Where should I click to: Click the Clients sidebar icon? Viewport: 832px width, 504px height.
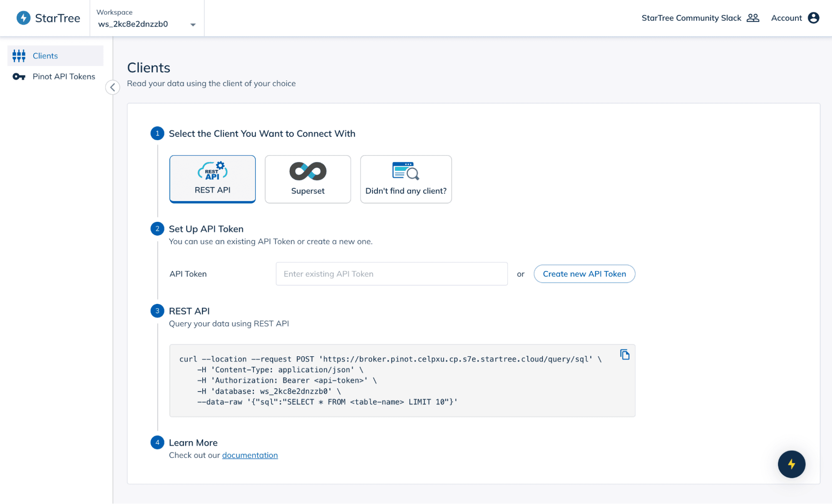19,55
